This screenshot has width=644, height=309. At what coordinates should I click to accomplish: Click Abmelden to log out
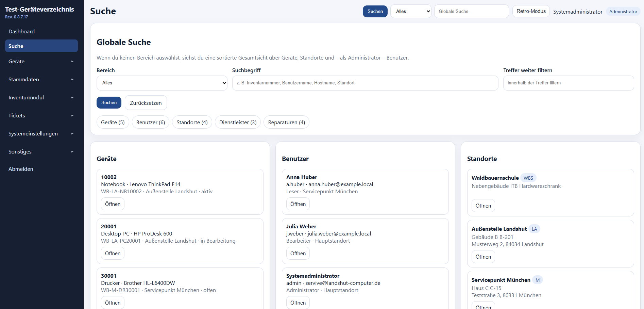click(41, 169)
